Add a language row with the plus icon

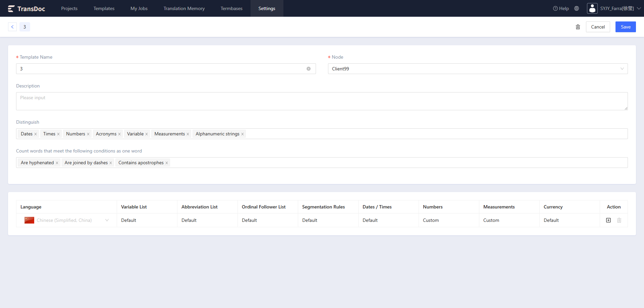[608, 220]
